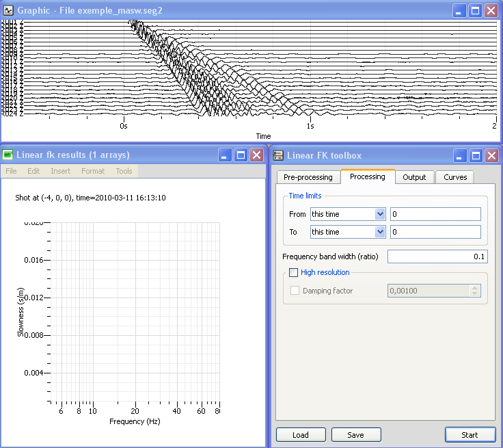Close the Linear FK toolbox window

click(492, 155)
